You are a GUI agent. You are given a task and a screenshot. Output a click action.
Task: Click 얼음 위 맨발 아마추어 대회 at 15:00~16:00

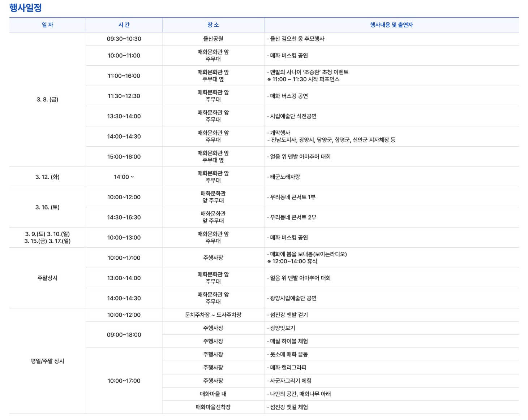[x=299, y=157]
